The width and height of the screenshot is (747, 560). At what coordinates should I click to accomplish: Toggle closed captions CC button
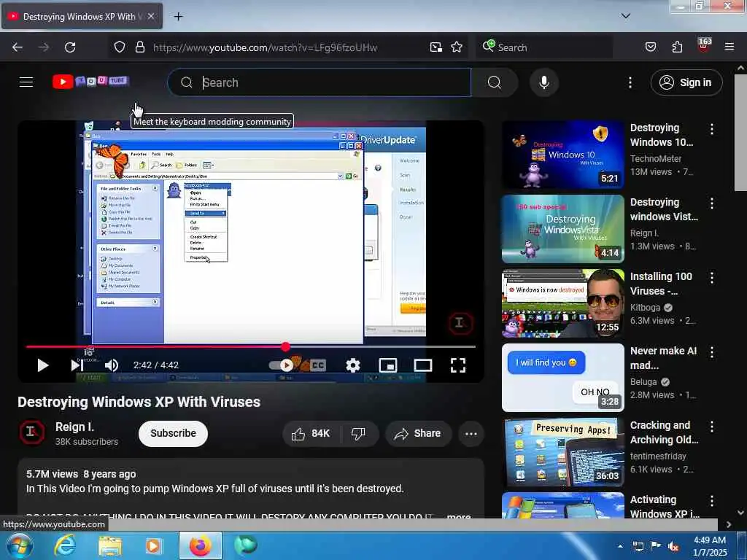click(x=318, y=365)
